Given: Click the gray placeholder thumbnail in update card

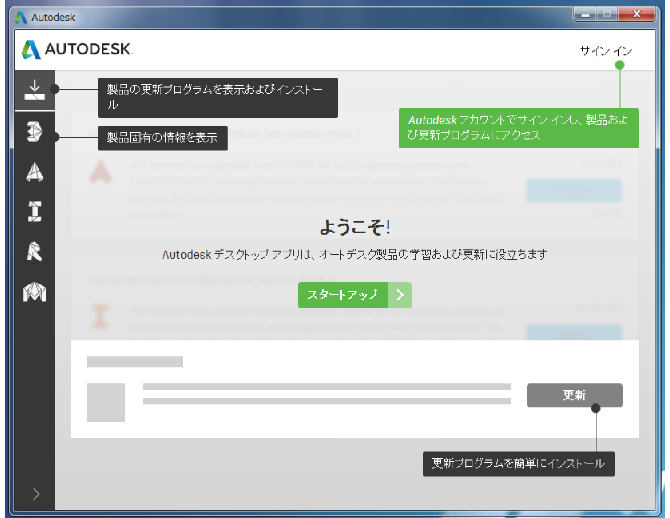Looking at the screenshot, I should point(106,402).
